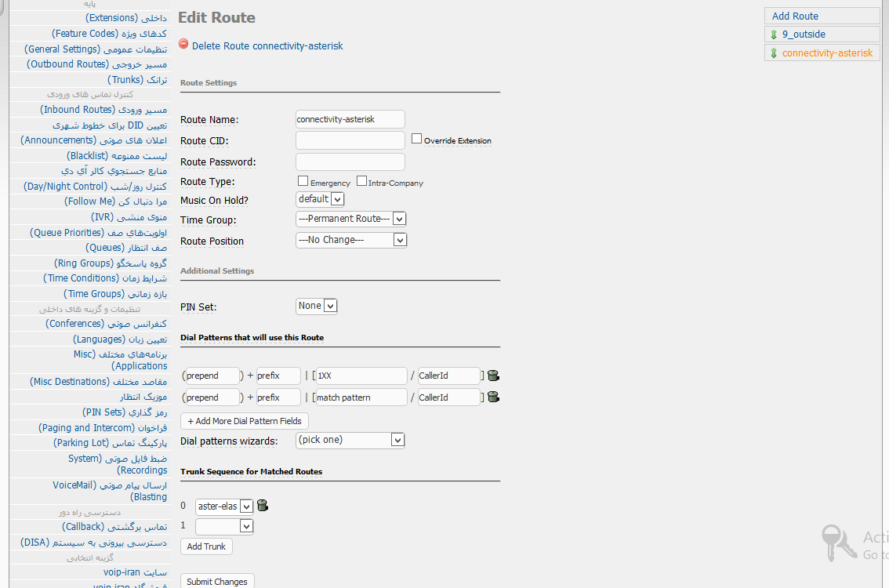
Task: Open Trunks in the sidebar menu
Action: pos(125,79)
